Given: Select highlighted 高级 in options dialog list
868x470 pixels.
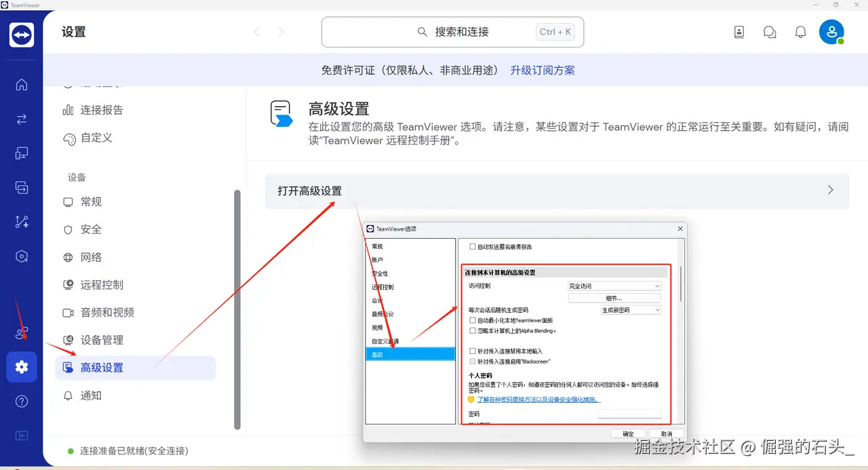Looking at the screenshot, I should 410,354.
